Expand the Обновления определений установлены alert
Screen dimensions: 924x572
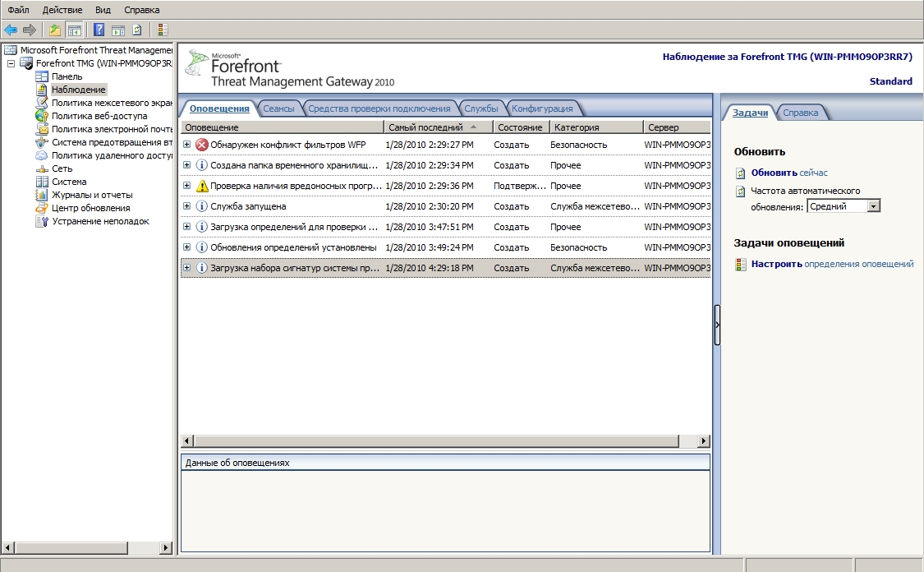186,247
